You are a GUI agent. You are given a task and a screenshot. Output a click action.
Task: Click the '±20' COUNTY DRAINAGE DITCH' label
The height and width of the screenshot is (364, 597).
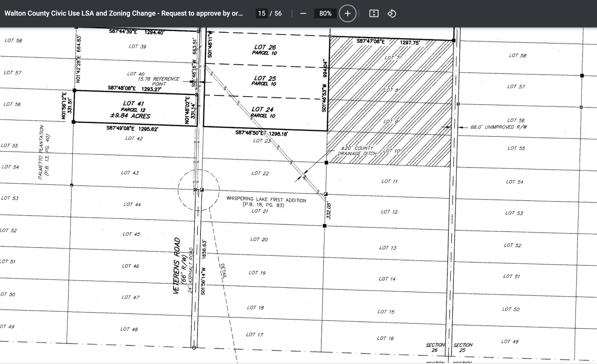(357, 151)
